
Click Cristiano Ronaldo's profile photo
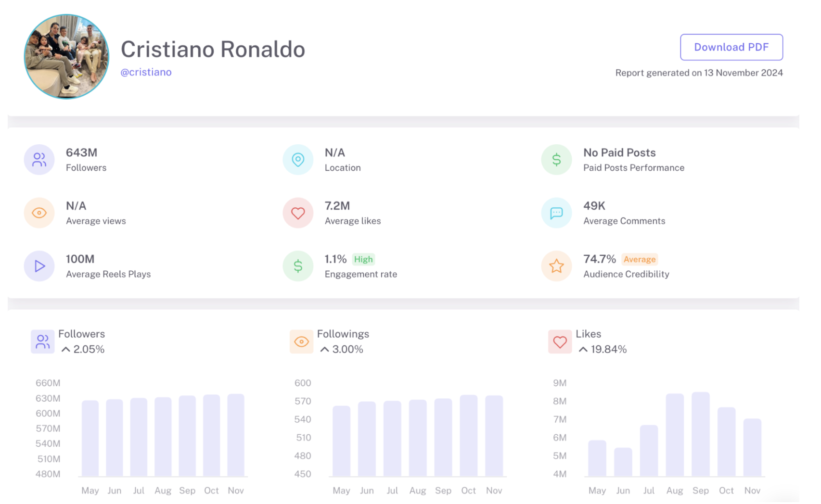[66, 57]
